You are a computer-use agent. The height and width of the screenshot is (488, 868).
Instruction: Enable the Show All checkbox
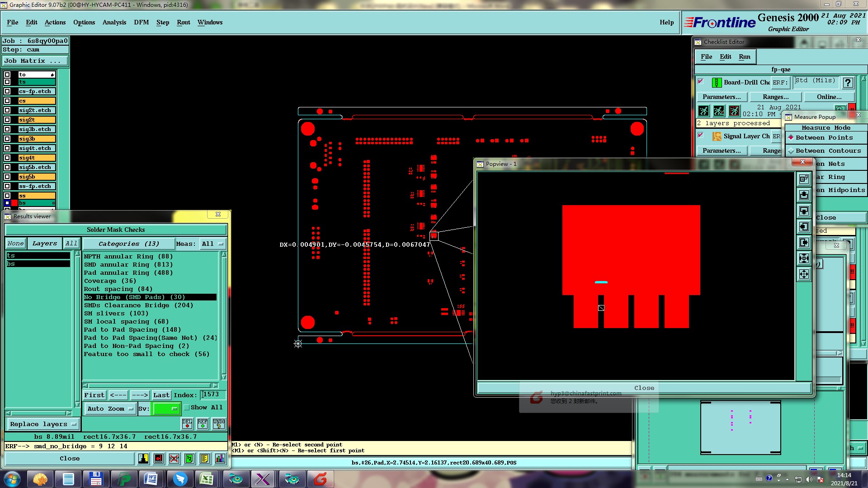point(187,408)
